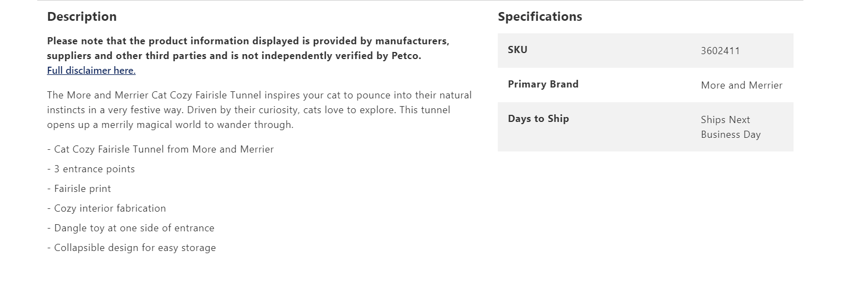868x292 pixels.
Task: Select the Dangle toy at entrance bullet
Action: [x=130, y=228]
